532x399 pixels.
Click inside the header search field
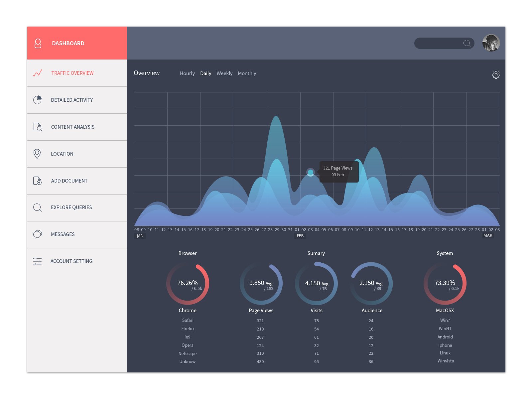click(444, 43)
